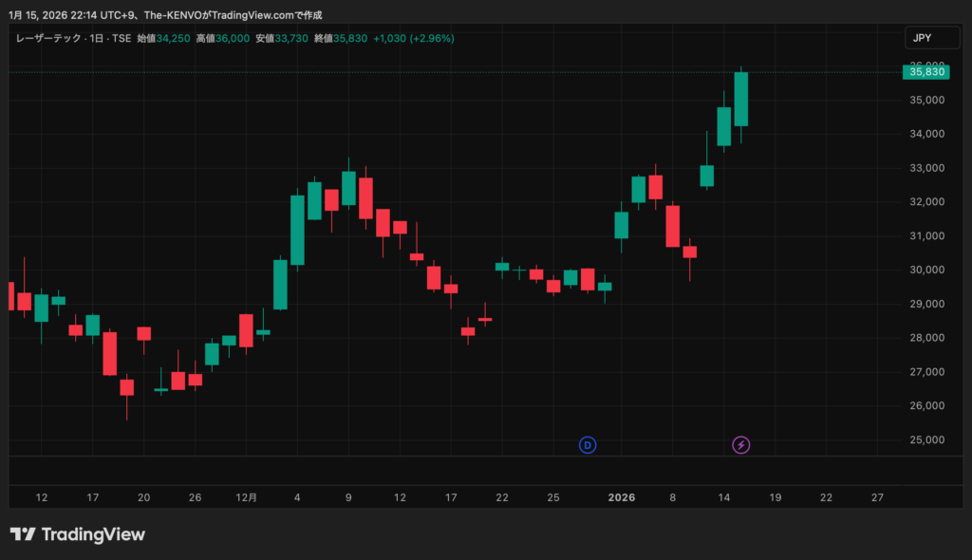Select the 安値 33,730 low value
The width and height of the screenshot is (972, 560).
click(x=281, y=39)
